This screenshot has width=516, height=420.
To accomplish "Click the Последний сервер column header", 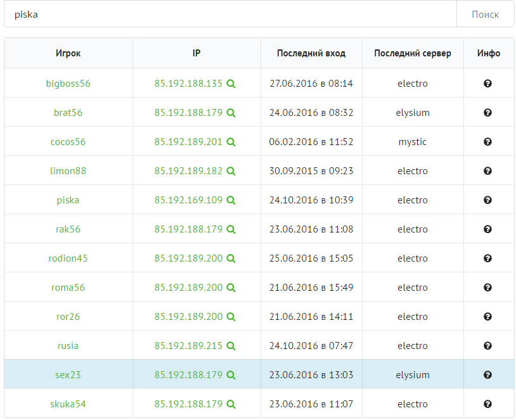I will point(413,53).
